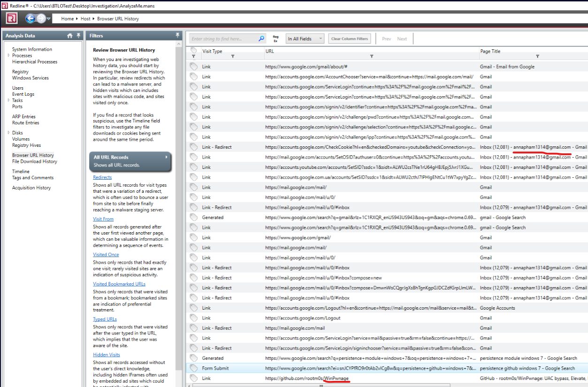The image size is (588, 387).
Task: Open the In All Fields dropdown
Action: 305,39
